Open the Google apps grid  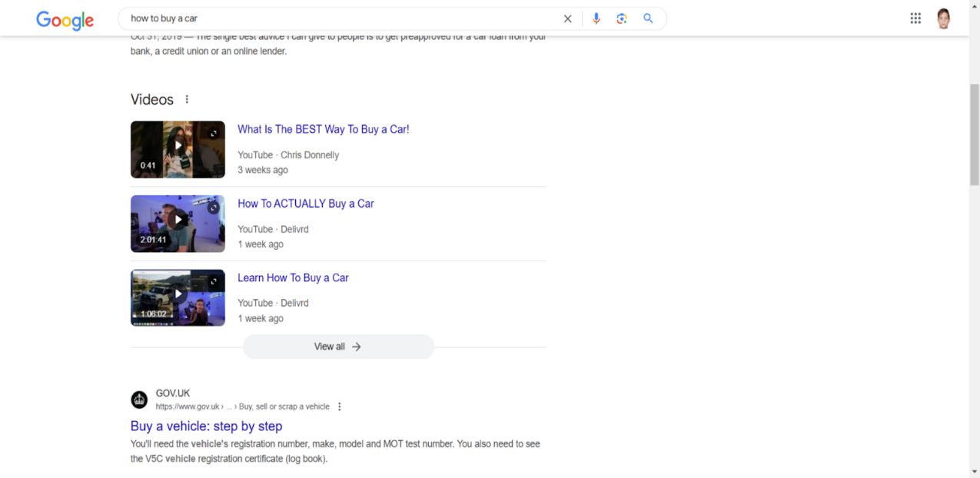[x=915, y=18]
